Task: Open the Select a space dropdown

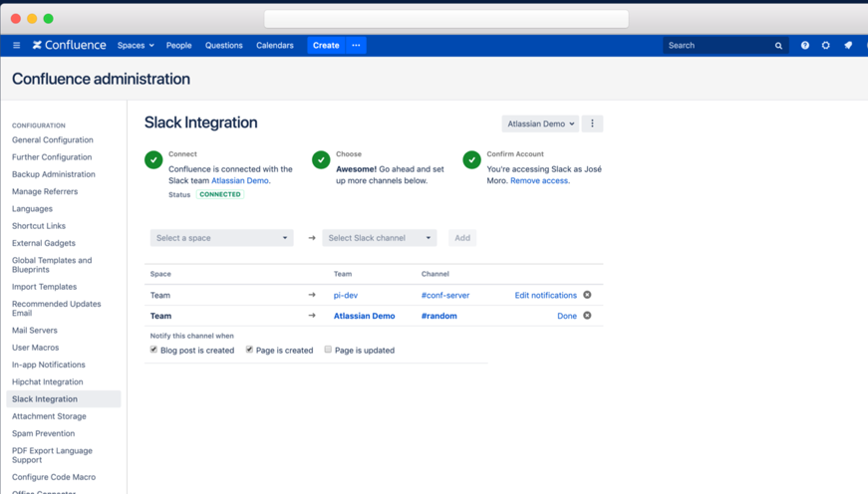Action: click(221, 238)
